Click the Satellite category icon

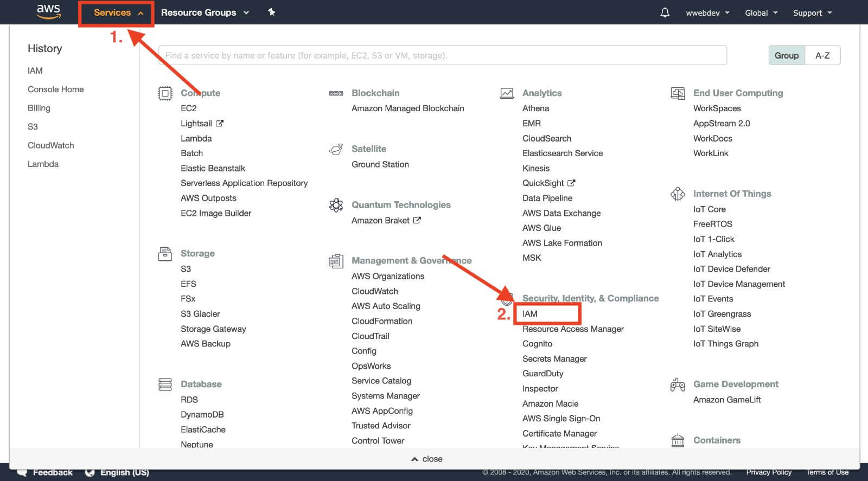coord(336,149)
